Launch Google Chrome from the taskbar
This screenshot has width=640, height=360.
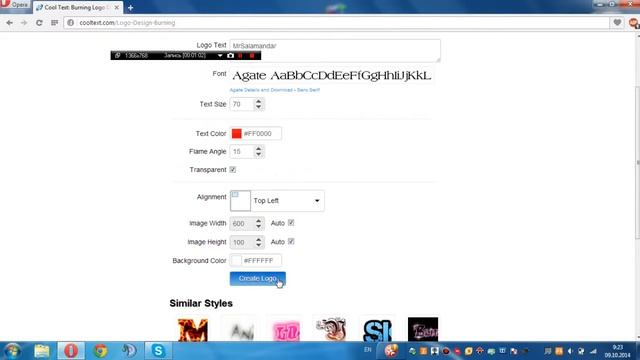click(100, 351)
